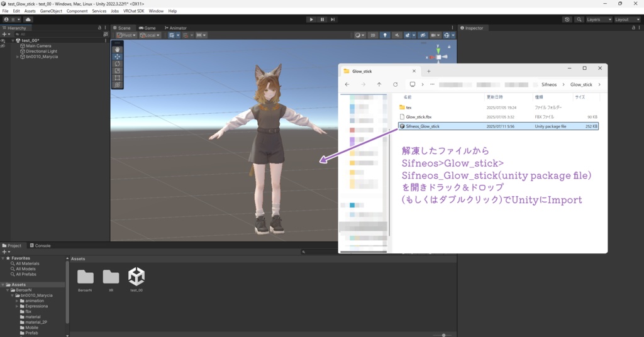Viewport: 644px width, 337px height.
Task: Select the Scale tool
Action: tap(118, 70)
